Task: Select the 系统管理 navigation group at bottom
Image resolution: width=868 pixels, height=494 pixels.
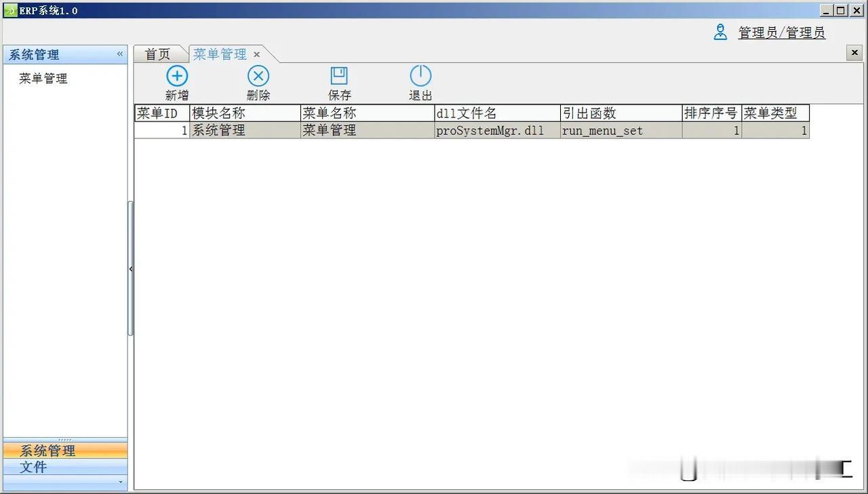Action: click(65, 451)
